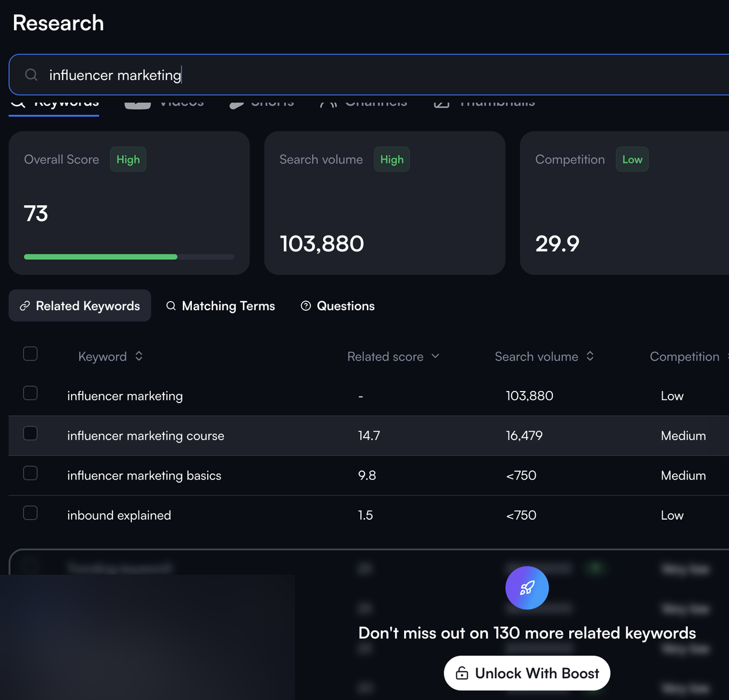Click the '73' overall score value

[36, 213]
